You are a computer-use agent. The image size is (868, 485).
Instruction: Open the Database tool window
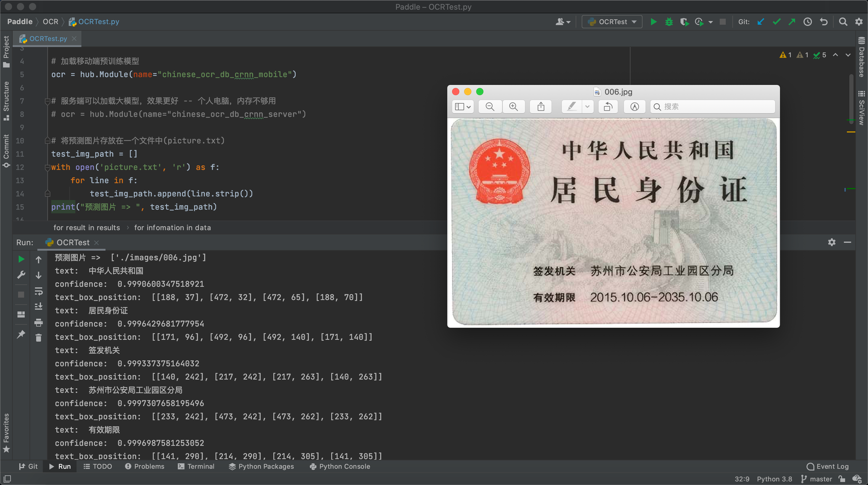[862, 57]
